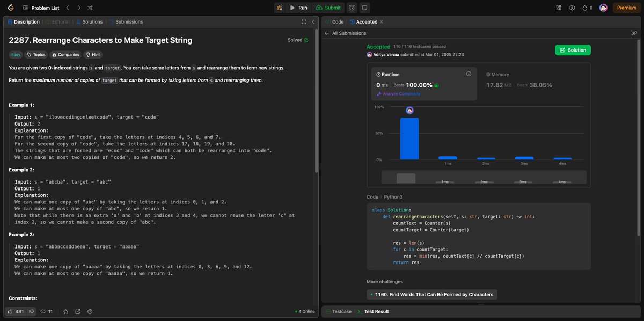Open the comments count 11
The height and width of the screenshot is (321, 644).
pyautogui.click(x=47, y=311)
